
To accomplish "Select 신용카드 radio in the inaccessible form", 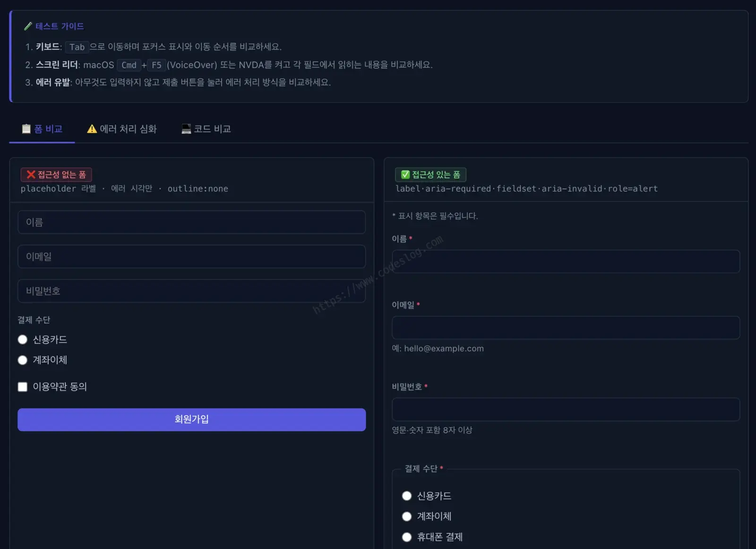I will [23, 340].
